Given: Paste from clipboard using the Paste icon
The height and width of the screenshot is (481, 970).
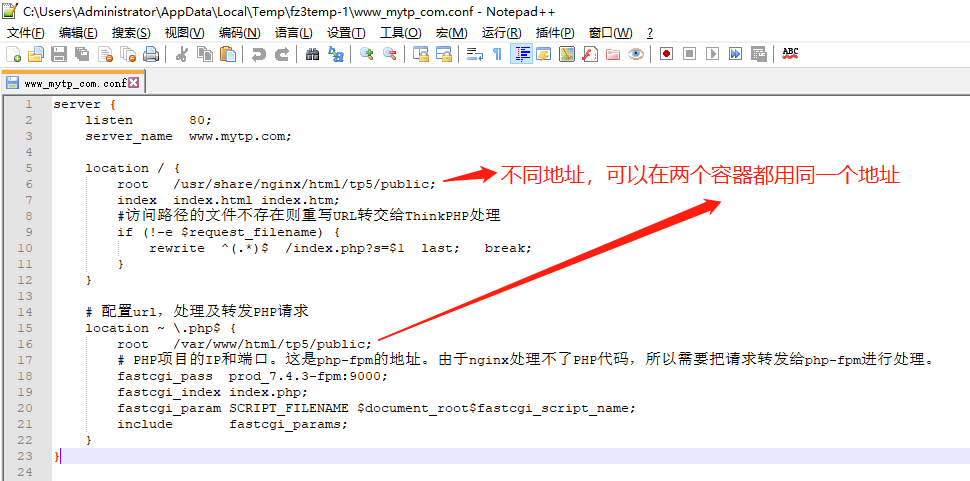Looking at the screenshot, I should click(x=228, y=54).
